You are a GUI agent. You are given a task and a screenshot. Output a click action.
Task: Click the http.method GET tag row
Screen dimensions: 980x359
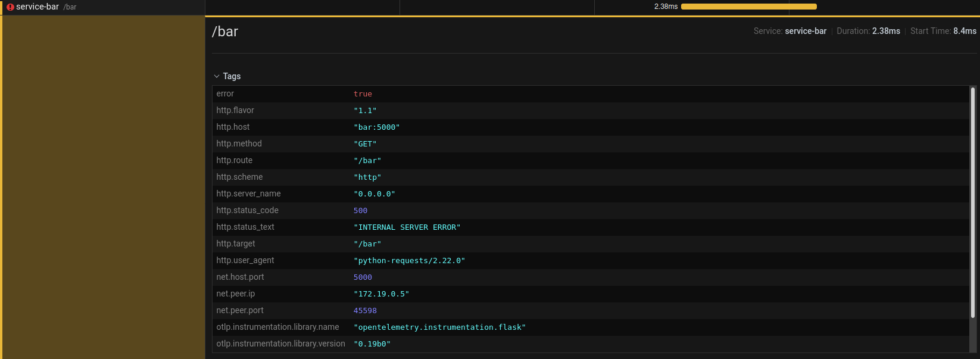tap(365, 144)
